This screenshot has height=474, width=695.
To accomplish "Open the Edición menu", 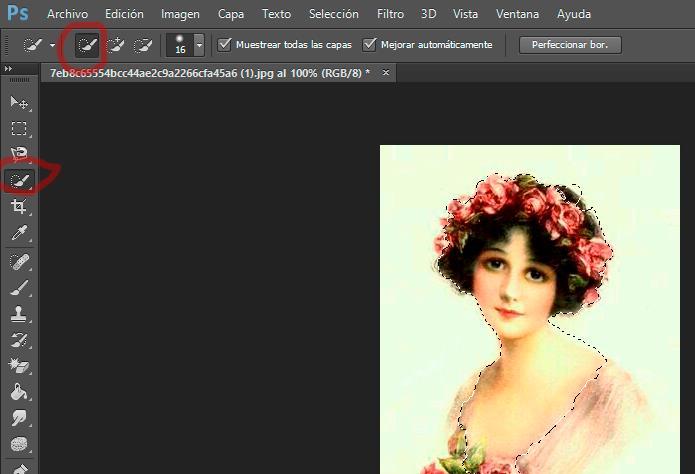I will (124, 14).
